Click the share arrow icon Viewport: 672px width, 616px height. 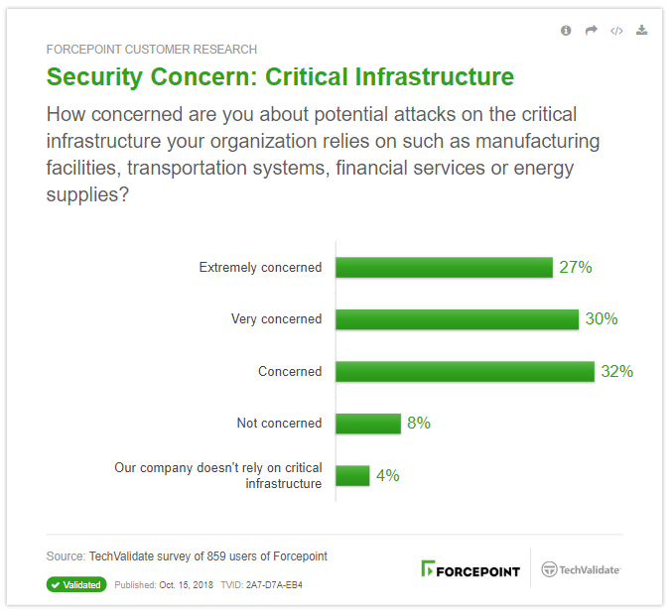tap(591, 31)
